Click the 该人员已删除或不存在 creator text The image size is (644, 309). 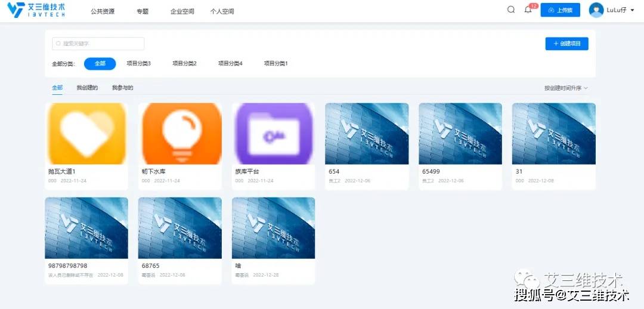pos(70,275)
